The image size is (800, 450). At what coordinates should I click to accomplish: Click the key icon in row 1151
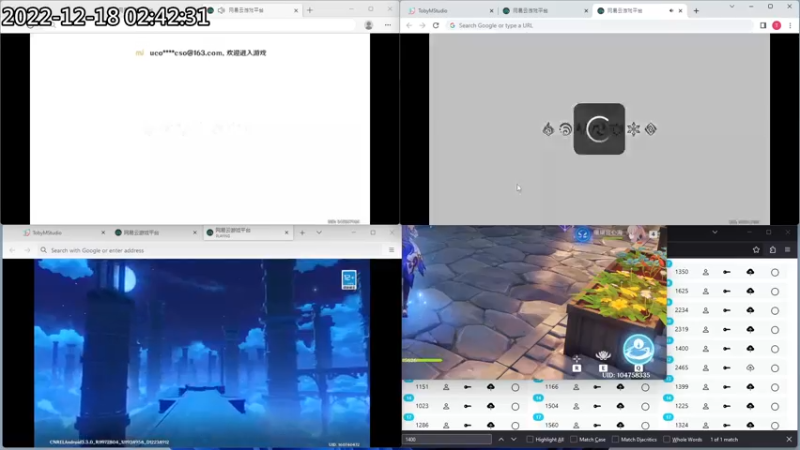(467, 387)
